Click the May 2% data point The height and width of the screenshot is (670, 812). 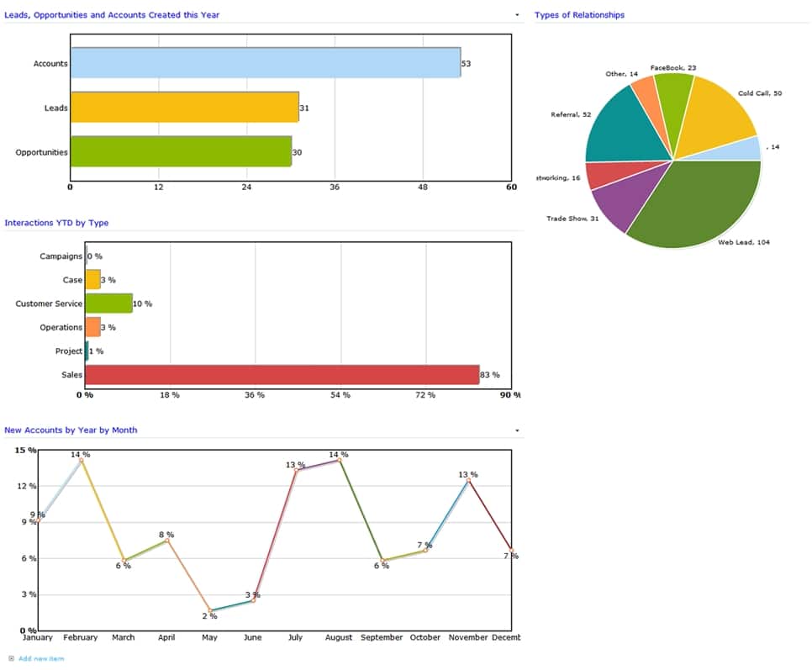pos(210,610)
